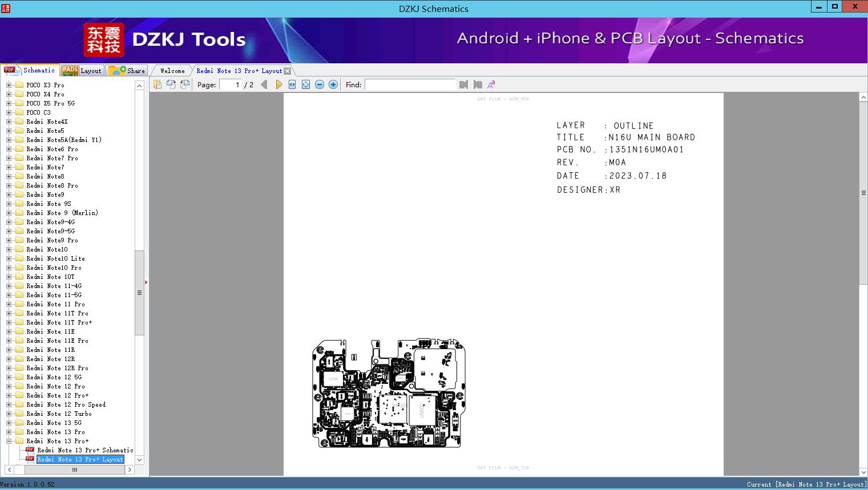Collapse side panel with red splitter arrow
This screenshot has width=868, height=490.
(x=146, y=282)
